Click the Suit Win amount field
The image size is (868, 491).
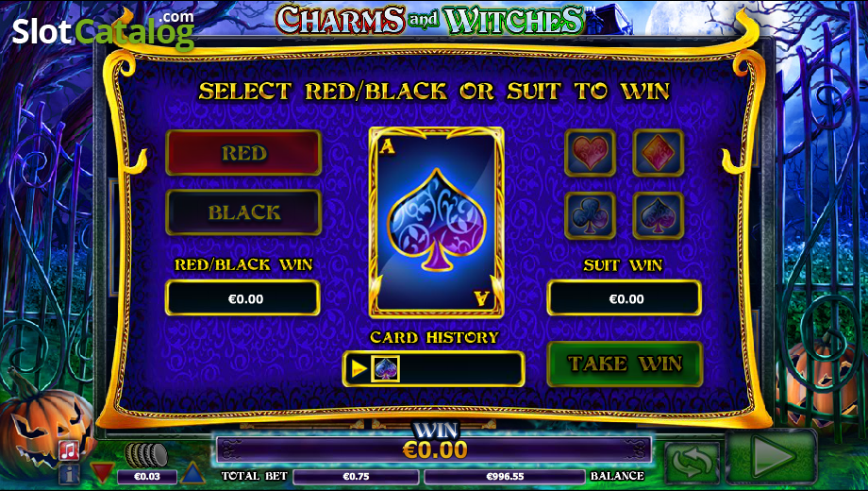coord(625,298)
